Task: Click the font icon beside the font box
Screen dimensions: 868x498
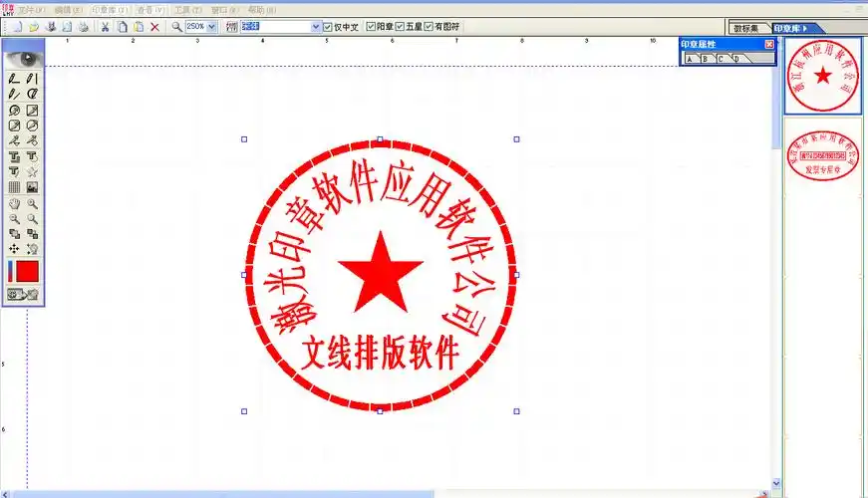Action: (x=231, y=27)
